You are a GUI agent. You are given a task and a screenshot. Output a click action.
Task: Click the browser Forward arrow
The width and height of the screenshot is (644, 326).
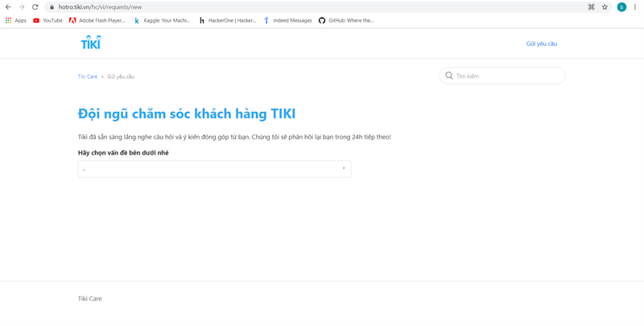pos(22,7)
